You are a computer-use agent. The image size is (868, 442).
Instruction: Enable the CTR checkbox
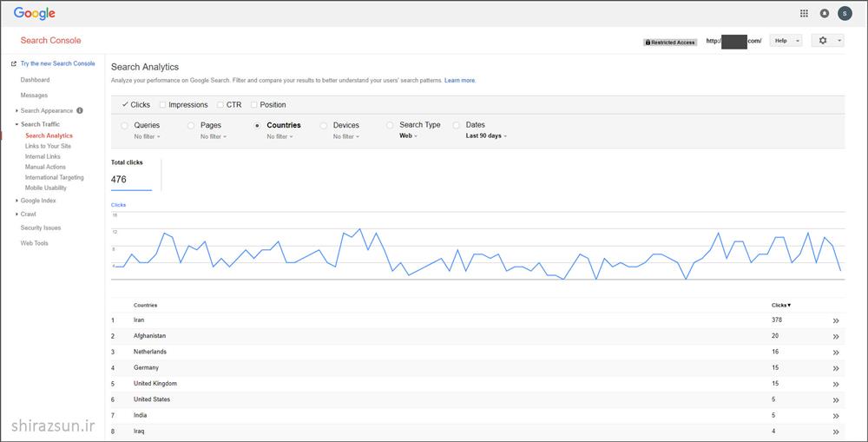pos(220,105)
